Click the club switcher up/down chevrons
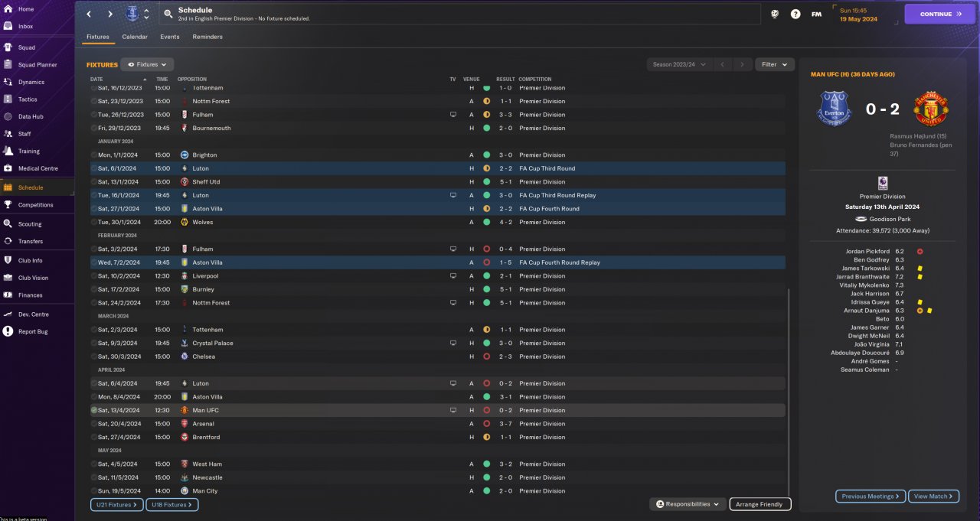 pyautogui.click(x=146, y=14)
